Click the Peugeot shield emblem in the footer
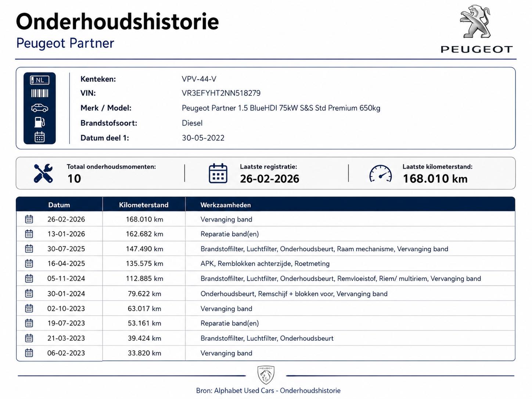This screenshot has width=532, height=399. pyautogui.click(x=266, y=375)
